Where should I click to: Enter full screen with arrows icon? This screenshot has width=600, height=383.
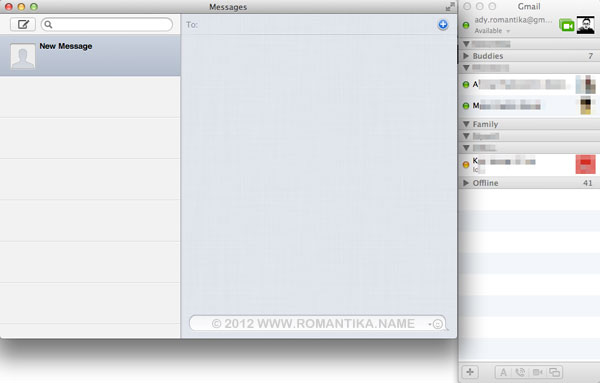click(x=450, y=7)
